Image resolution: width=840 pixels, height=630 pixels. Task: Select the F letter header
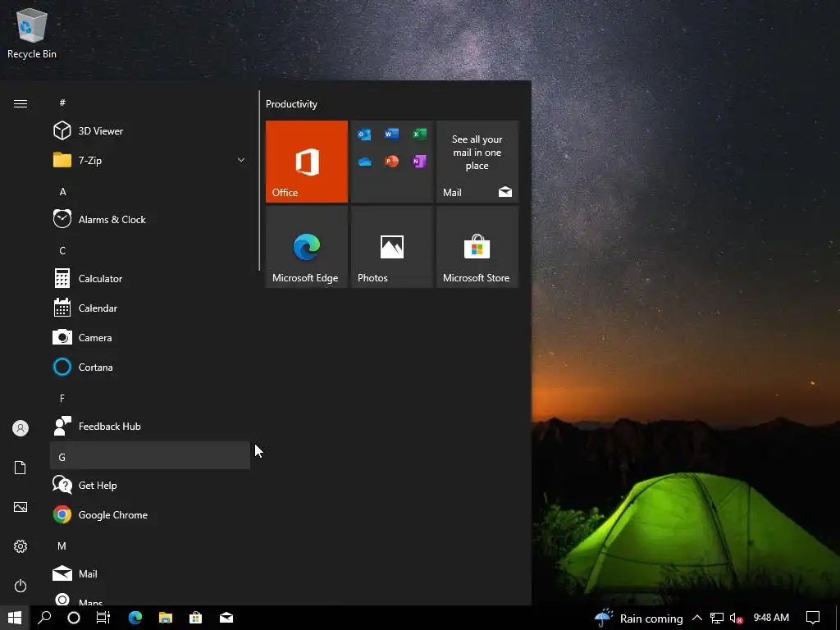[62, 398]
